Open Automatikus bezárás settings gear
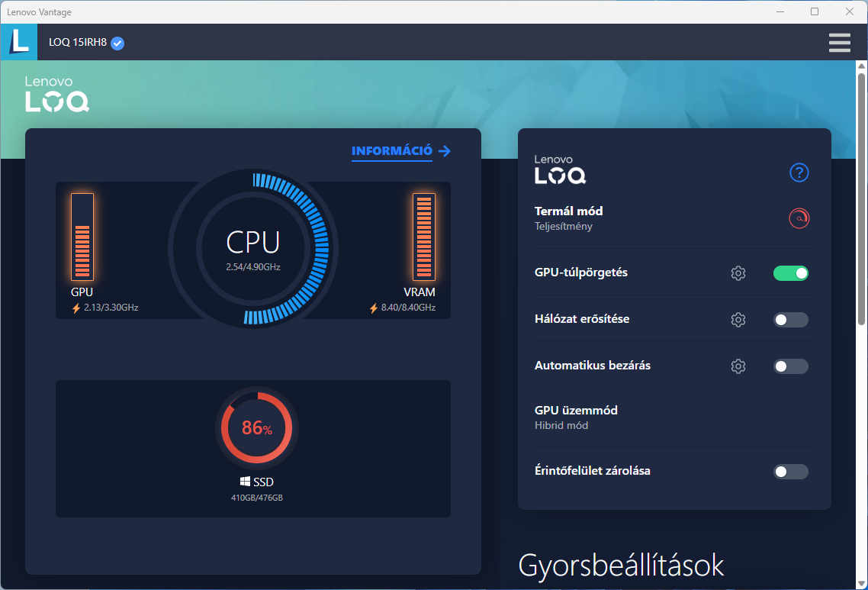The image size is (868, 590). pyautogui.click(x=738, y=366)
